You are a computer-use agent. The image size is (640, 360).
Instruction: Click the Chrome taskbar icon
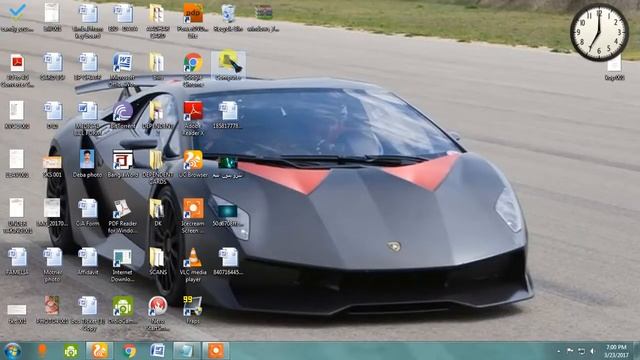tap(129, 351)
